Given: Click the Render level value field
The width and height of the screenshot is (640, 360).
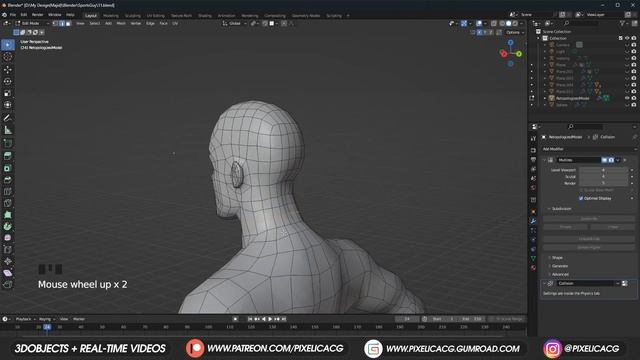Looking at the screenshot, I should pos(603,183).
